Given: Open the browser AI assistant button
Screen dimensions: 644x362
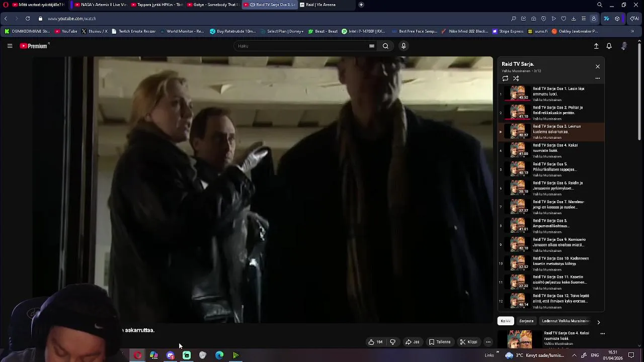Looking at the screenshot, I should (634, 19).
